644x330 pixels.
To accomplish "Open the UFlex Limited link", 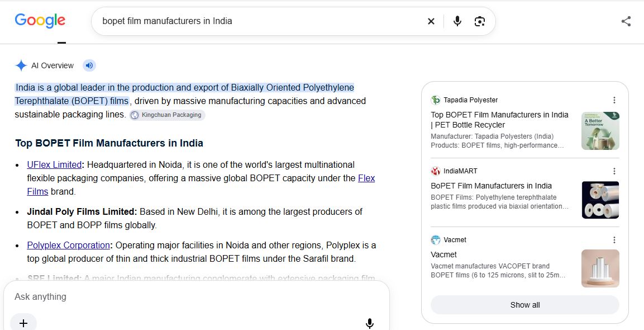I will (x=54, y=164).
